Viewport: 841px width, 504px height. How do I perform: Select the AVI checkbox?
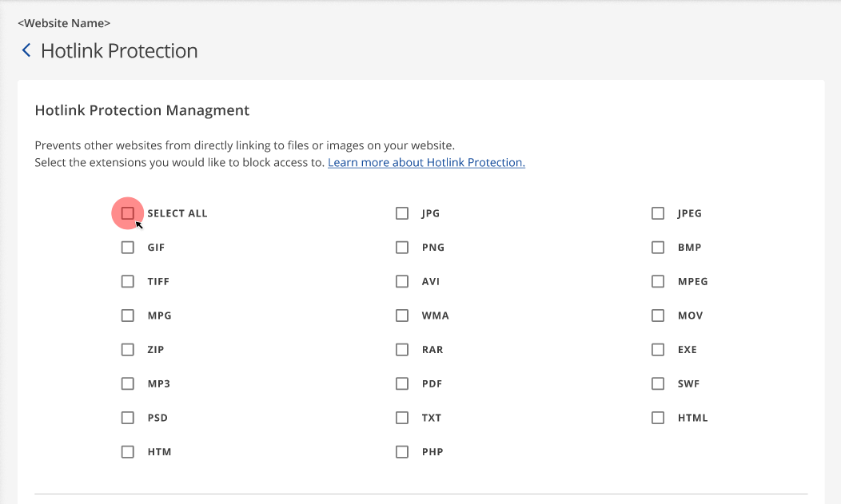(402, 281)
